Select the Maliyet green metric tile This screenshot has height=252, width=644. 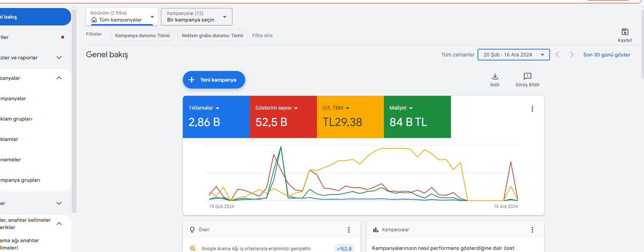tap(417, 117)
